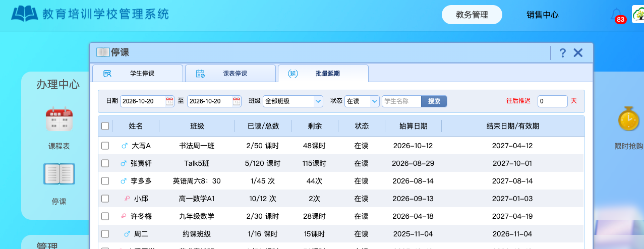This screenshot has width=644, height=249.
Task: Click the 状态 column header in table
Action: coord(362,126)
